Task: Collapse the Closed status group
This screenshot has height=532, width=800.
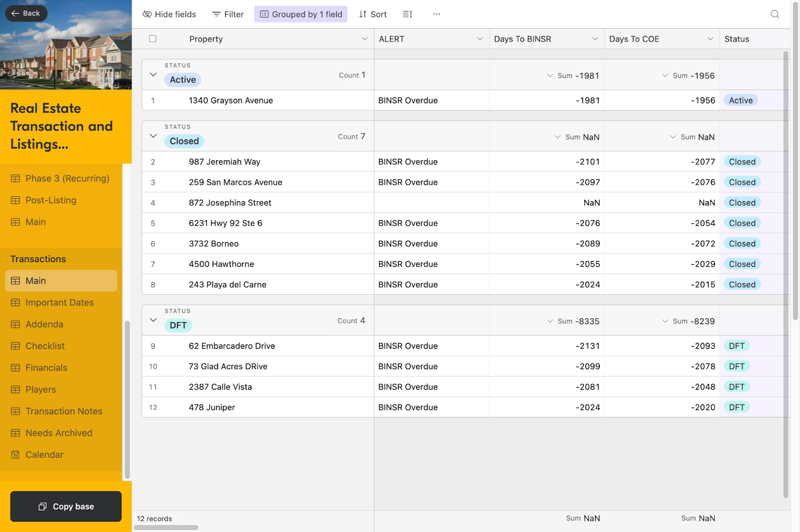Action: [x=153, y=136]
